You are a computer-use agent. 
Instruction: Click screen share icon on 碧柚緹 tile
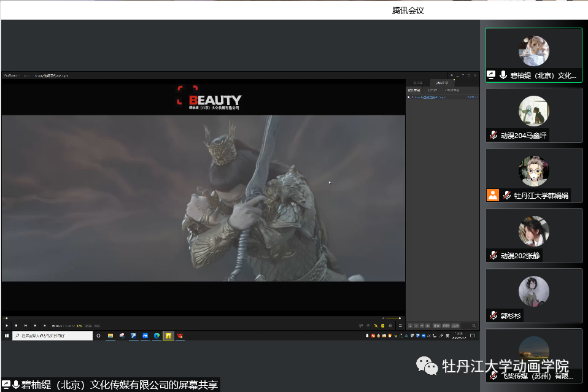(491, 75)
